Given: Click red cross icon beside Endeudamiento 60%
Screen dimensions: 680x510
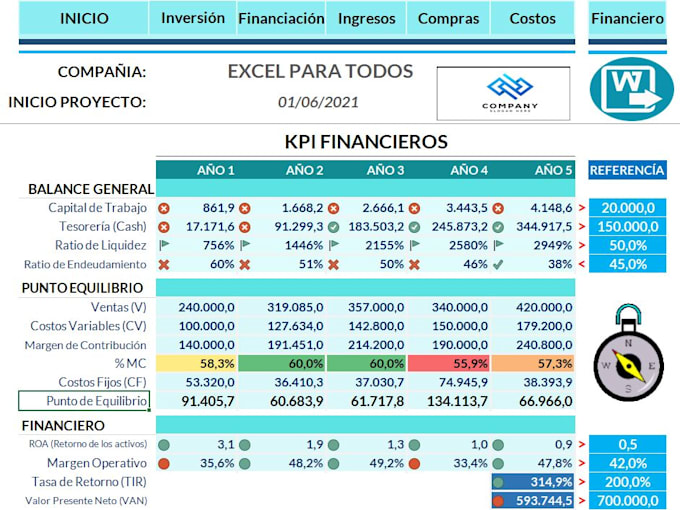Looking at the screenshot, I should coord(164,265).
